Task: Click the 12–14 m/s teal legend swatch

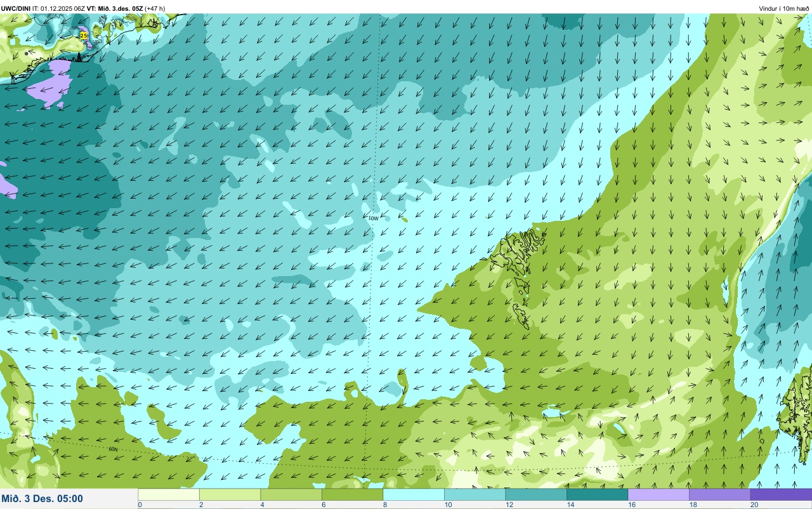Action: click(x=536, y=494)
